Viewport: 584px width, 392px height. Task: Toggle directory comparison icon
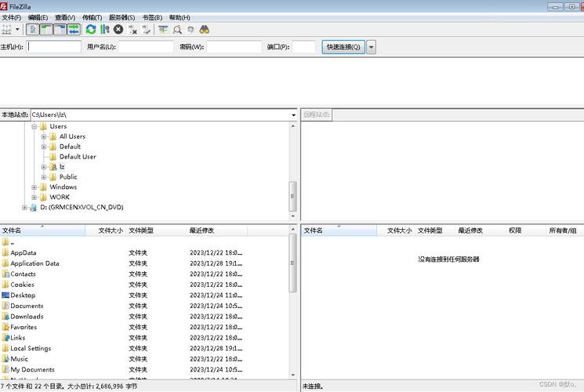tap(177, 30)
